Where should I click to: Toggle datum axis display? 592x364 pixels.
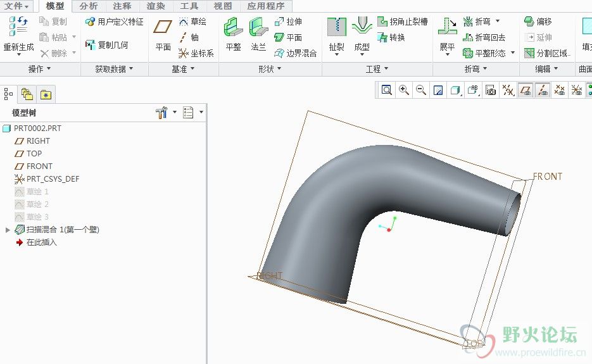pos(543,90)
